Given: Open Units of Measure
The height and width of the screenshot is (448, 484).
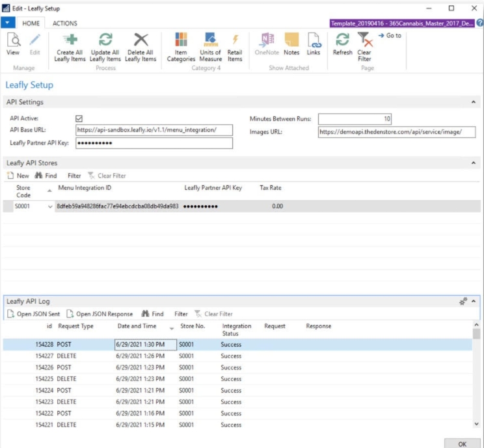Looking at the screenshot, I should coord(211,47).
